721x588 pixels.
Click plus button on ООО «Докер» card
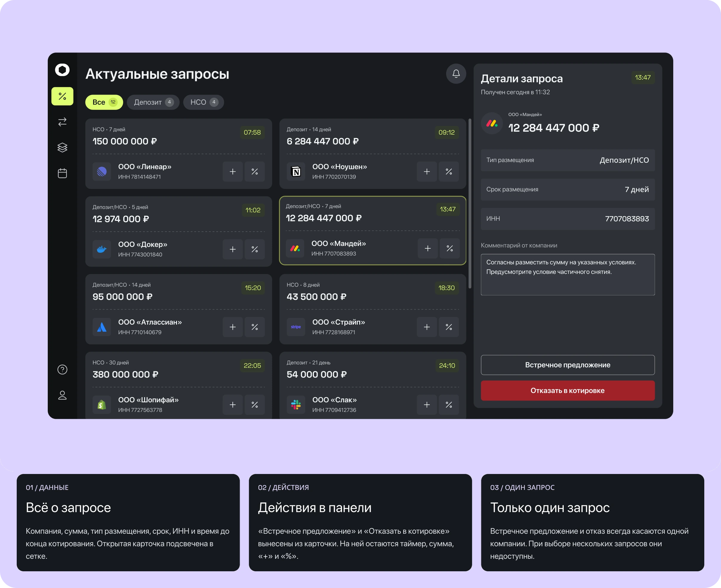233,249
